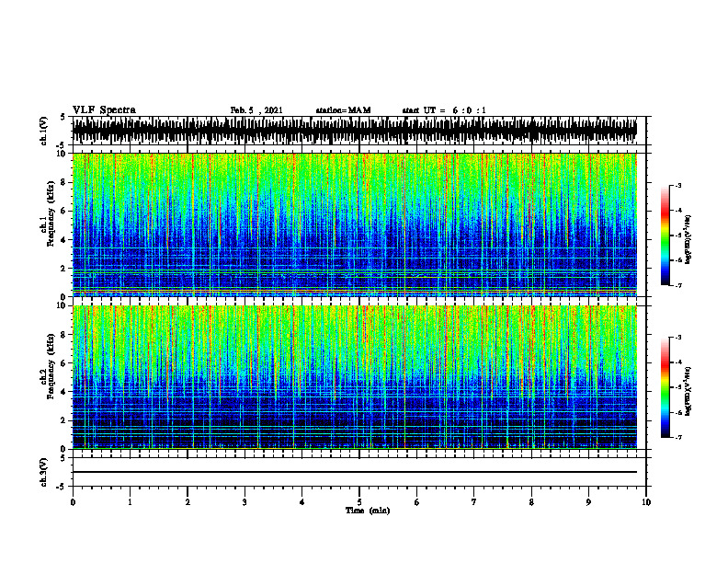Click the "3" tick on the time axis

click(x=245, y=502)
